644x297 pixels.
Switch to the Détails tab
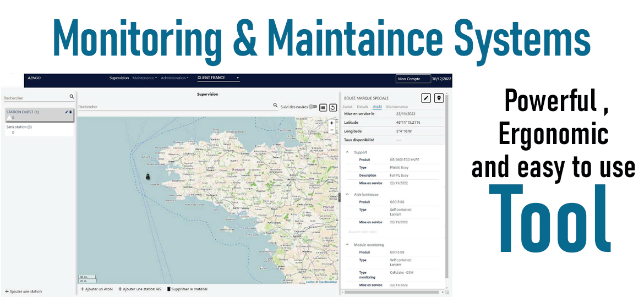(362, 107)
